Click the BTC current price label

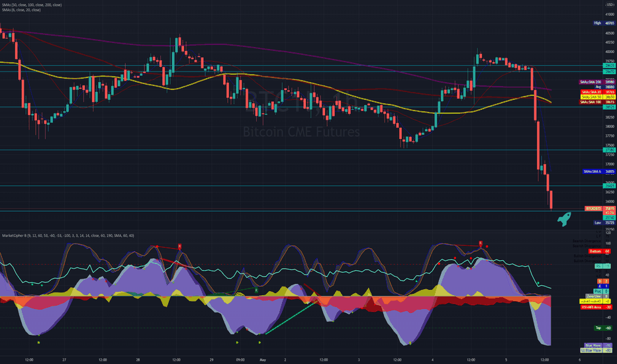(x=600, y=208)
